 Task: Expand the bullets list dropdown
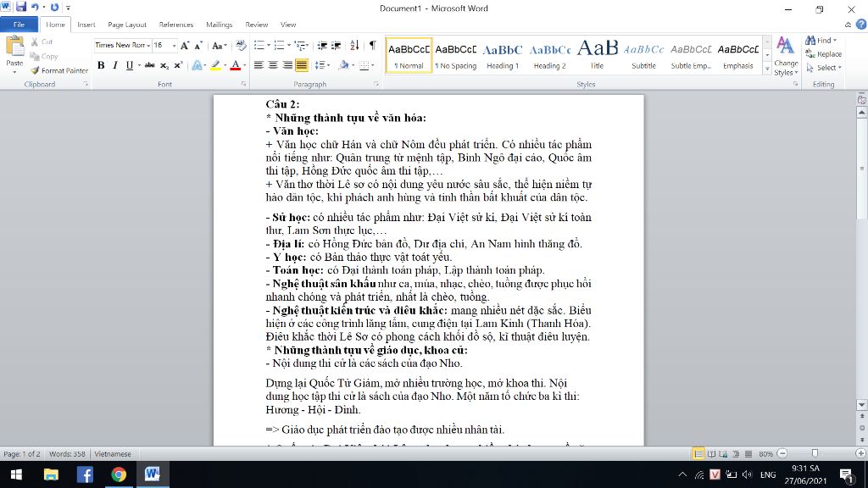point(269,46)
